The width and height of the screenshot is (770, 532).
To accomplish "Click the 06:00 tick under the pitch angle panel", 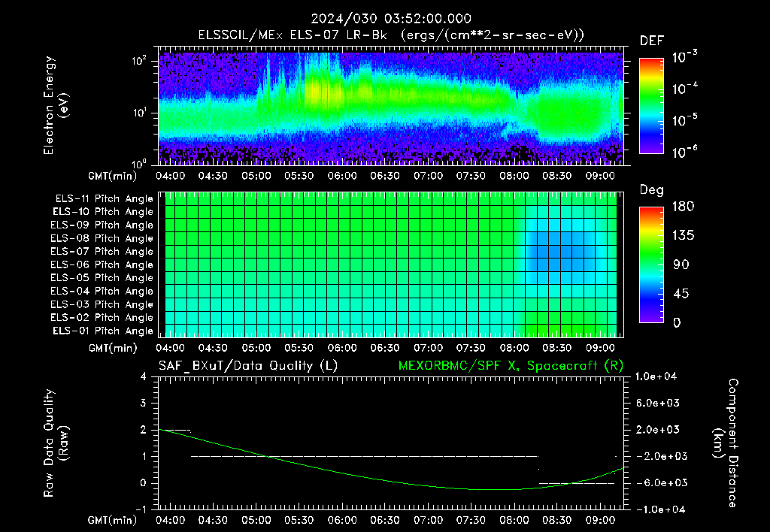I will pyautogui.click(x=342, y=348).
